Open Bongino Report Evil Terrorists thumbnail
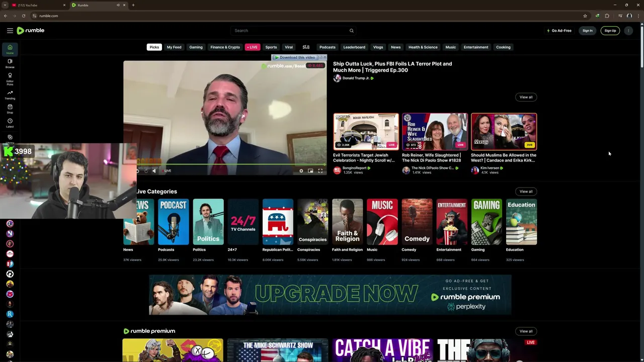644x362 pixels. pos(366,132)
